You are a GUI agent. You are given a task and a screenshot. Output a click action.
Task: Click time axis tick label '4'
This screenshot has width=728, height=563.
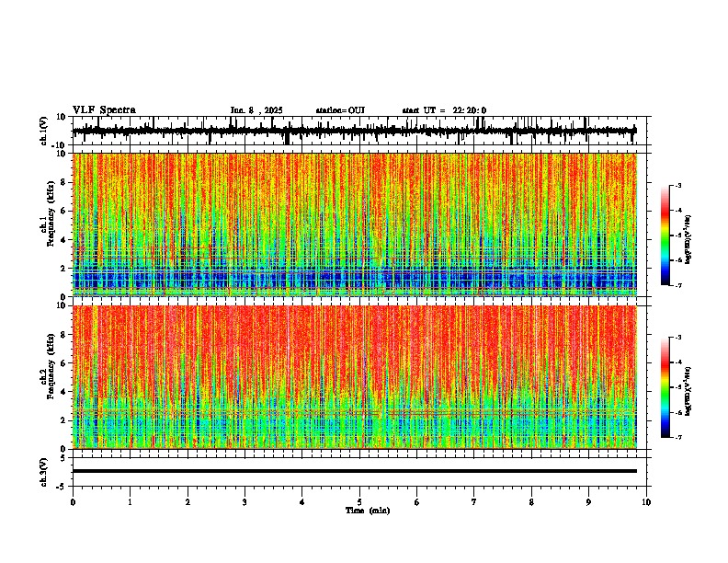[x=302, y=502]
